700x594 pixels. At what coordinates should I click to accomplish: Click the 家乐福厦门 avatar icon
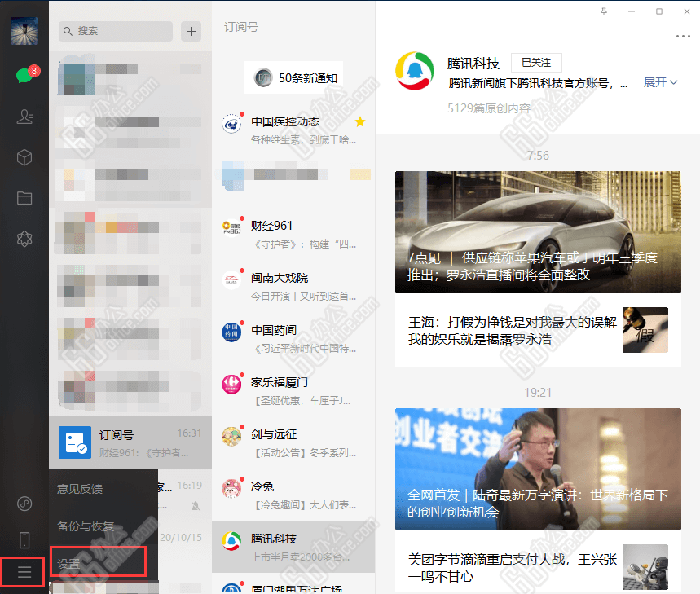tap(231, 385)
